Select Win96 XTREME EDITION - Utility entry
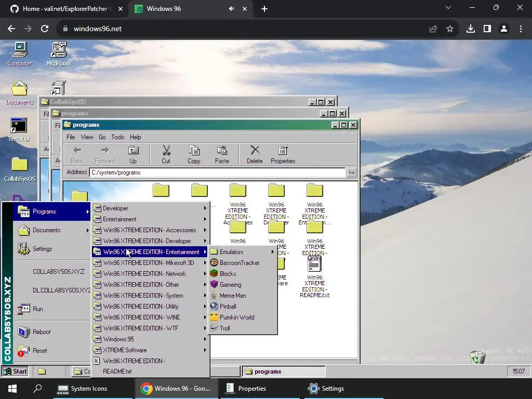Screen dimensions: 532x399 click(x=150, y=306)
